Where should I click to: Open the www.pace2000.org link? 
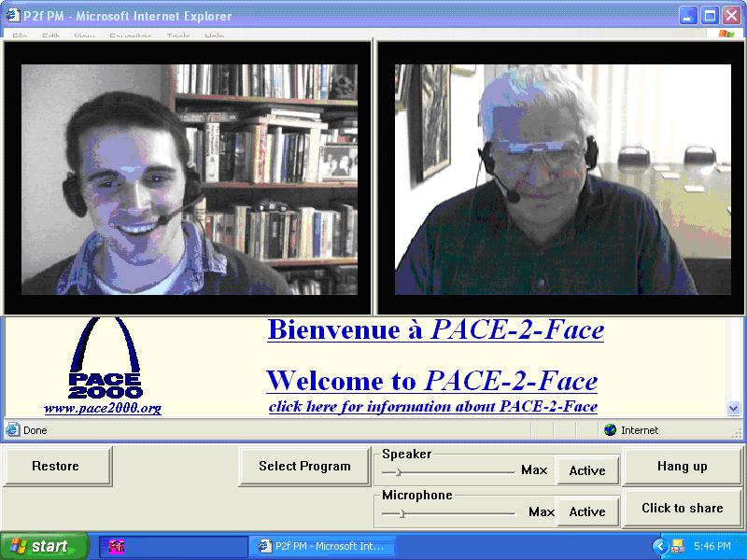point(103,409)
